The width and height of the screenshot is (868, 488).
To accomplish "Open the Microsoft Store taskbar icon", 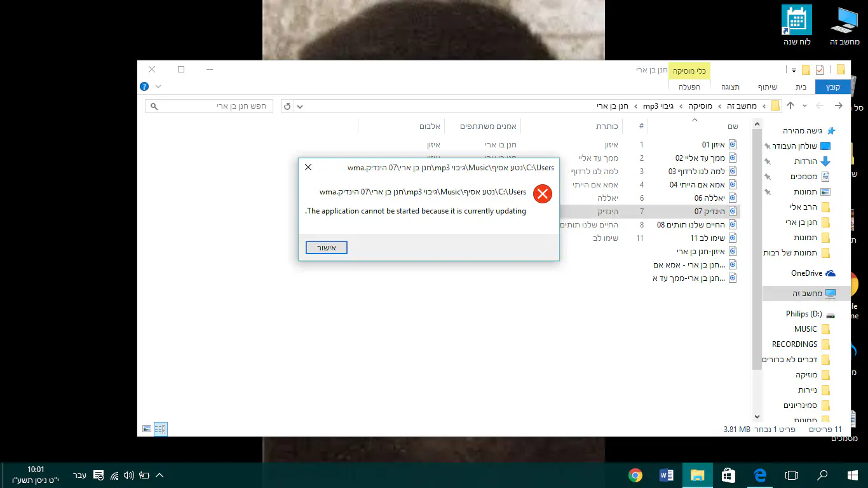I will click(x=728, y=475).
